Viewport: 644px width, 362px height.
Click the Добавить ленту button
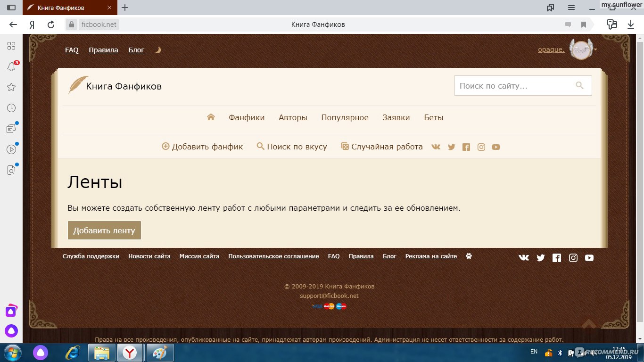click(104, 230)
